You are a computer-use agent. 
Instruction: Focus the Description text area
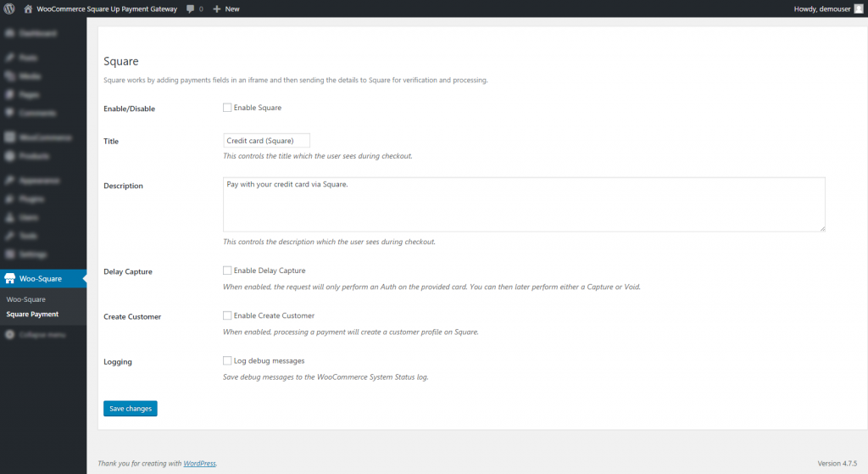(524, 204)
